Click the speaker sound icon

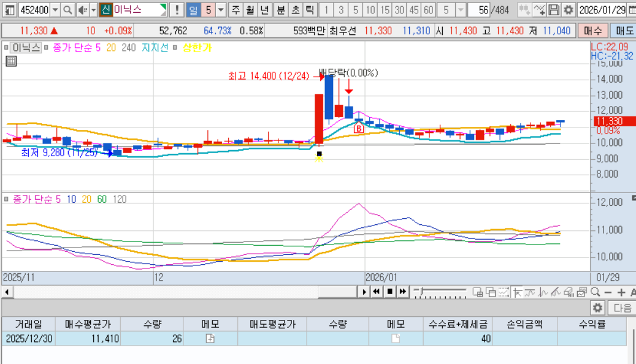pyautogui.click(x=82, y=10)
